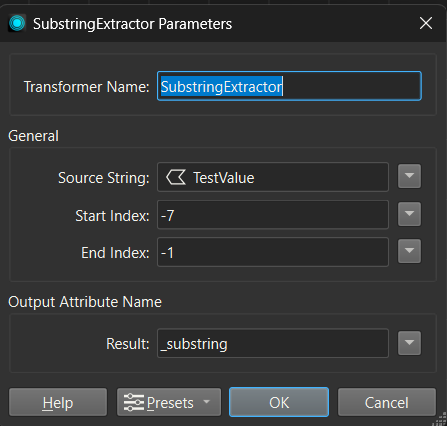447x426 pixels.
Task: Open the Start Index dropdown arrow
Action: click(x=409, y=214)
